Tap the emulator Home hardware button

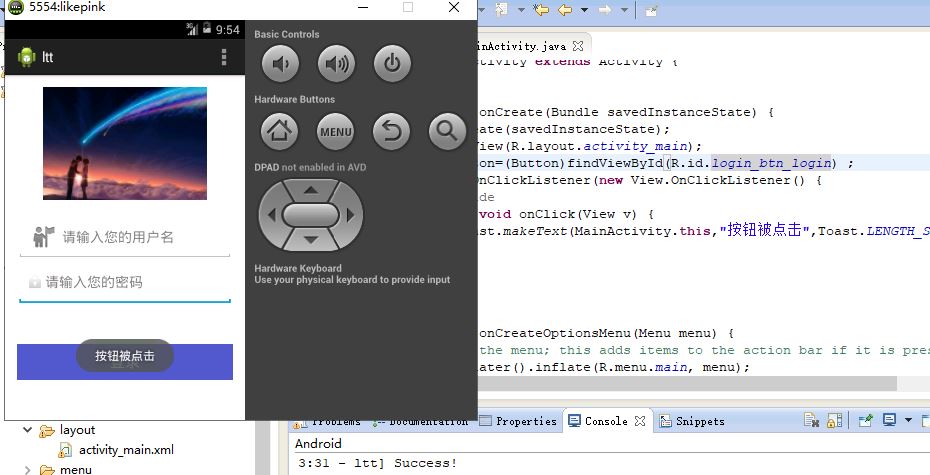pos(279,131)
